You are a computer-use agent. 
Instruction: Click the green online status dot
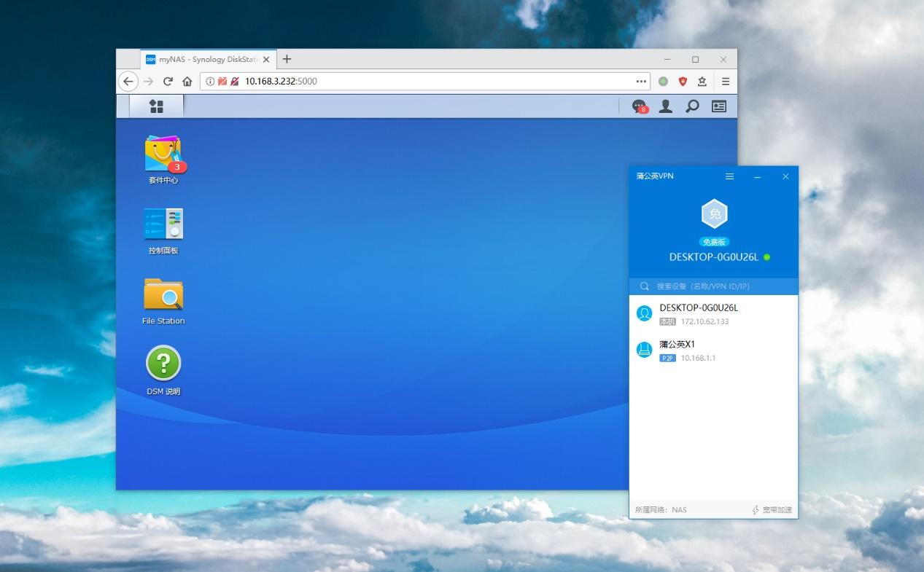[x=767, y=257]
